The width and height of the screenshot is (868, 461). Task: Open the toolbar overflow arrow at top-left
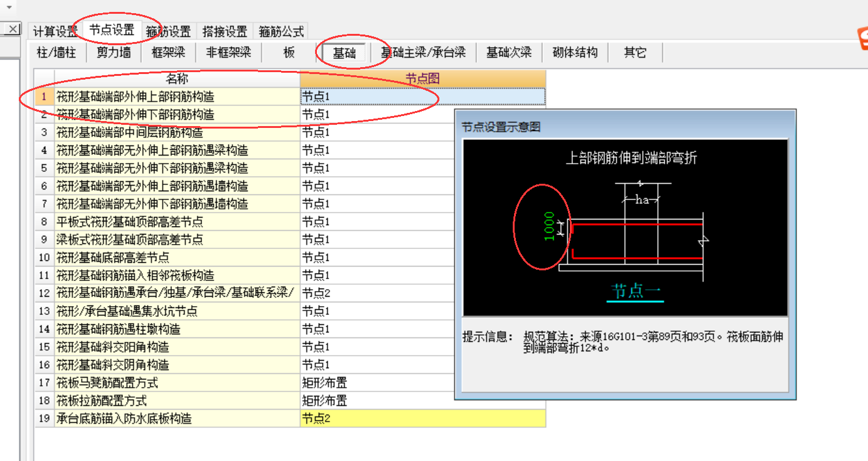pos(9,7)
